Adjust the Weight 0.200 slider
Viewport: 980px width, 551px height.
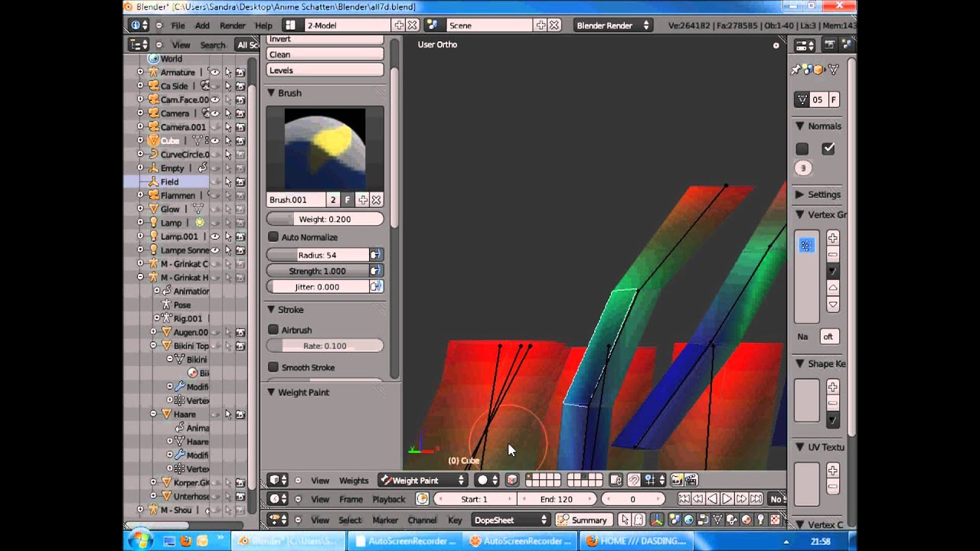[x=325, y=219]
